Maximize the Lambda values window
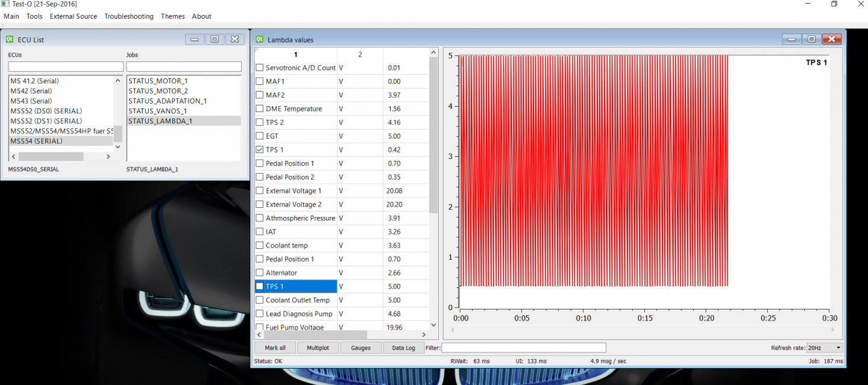Image resolution: width=868 pixels, height=385 pixels. 811,39
